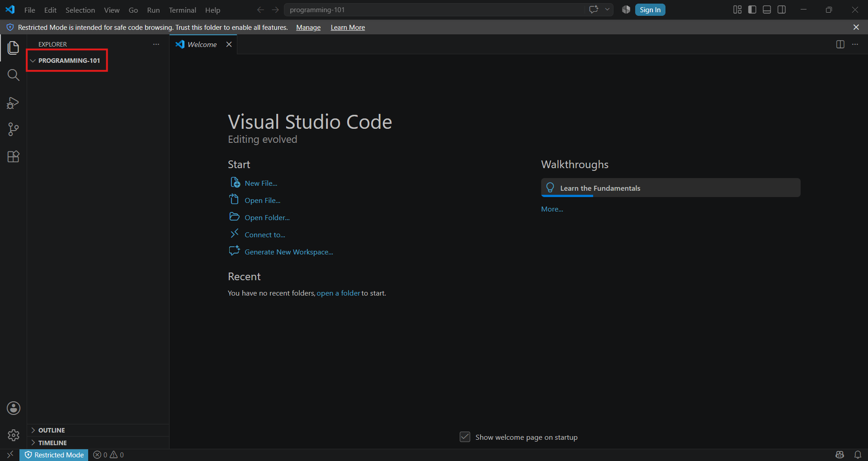Toggle the secondary side bar visibility
The height and width of the screenshot is (461, 868).
[782, 9]
